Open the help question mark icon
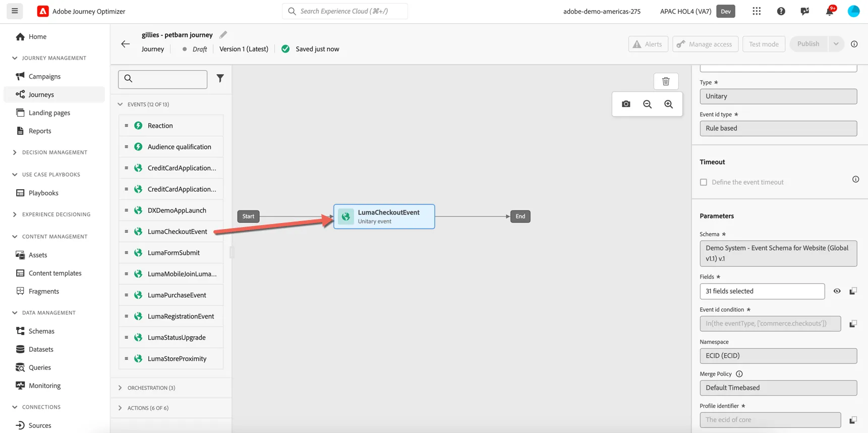Image resolution: width=868 pixels, height=433 pixels. [781, 11]
